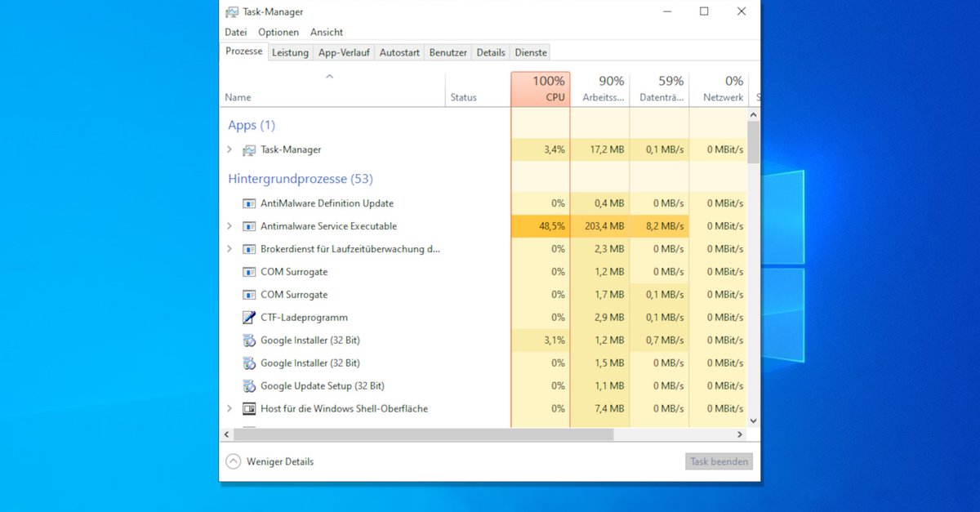
Task: Switch to the Leistung tab
Action: 290,52
